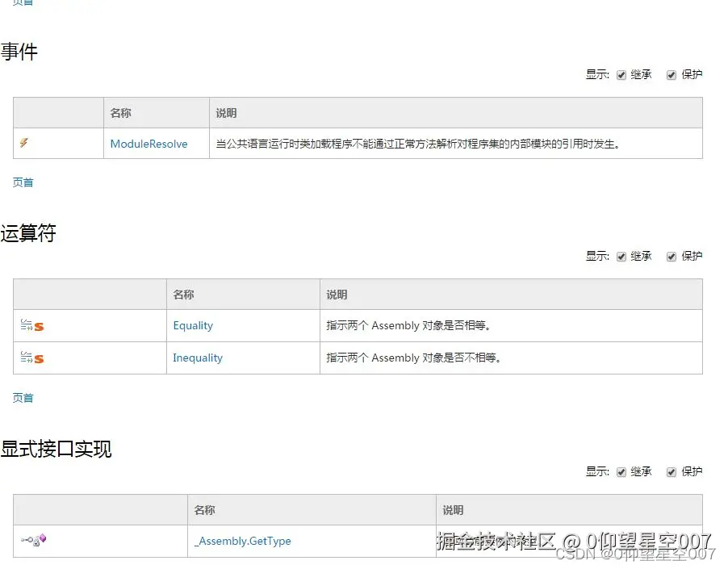Open the Inequality operator documentation link
Image resolution: width=728 pixels, height=569 pixels.
pyautogui.click(x=198, y=358)
